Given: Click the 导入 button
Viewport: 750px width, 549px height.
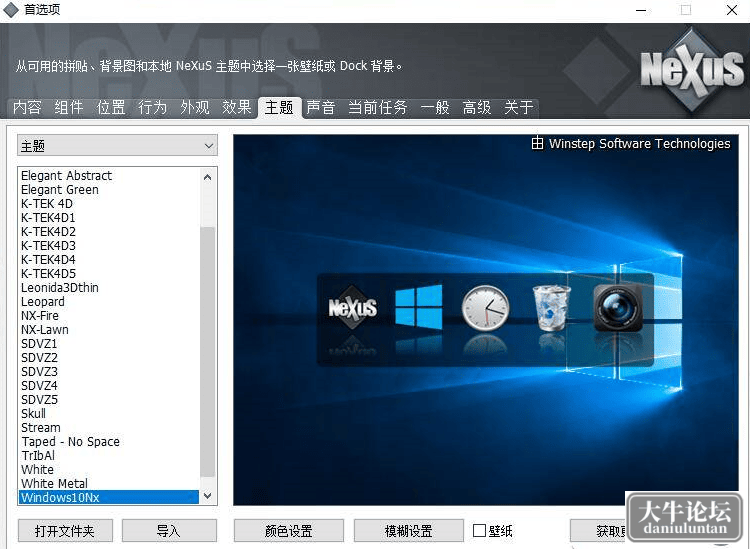Looking at the screenshot, I should tap(169, 531).
